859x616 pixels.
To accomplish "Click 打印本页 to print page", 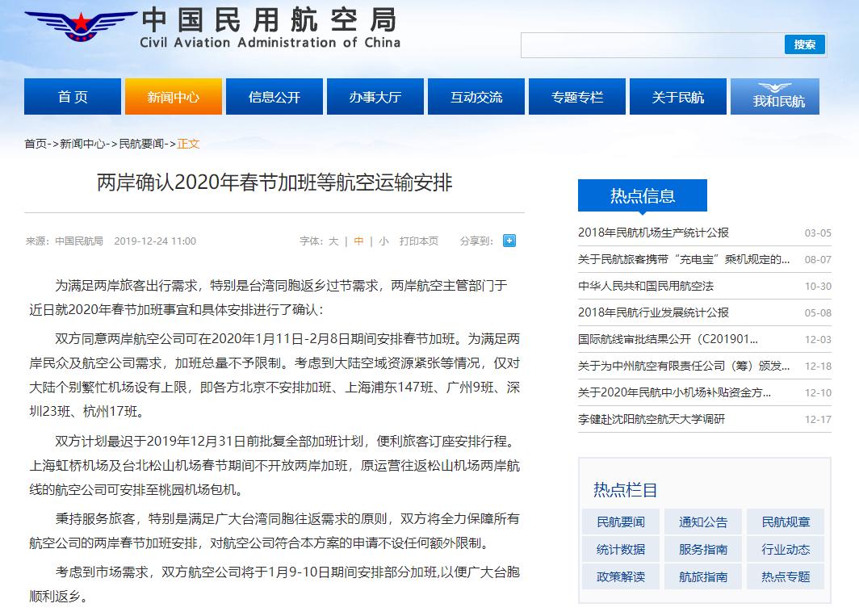I will pyautogui.click(x=419, y=241).
